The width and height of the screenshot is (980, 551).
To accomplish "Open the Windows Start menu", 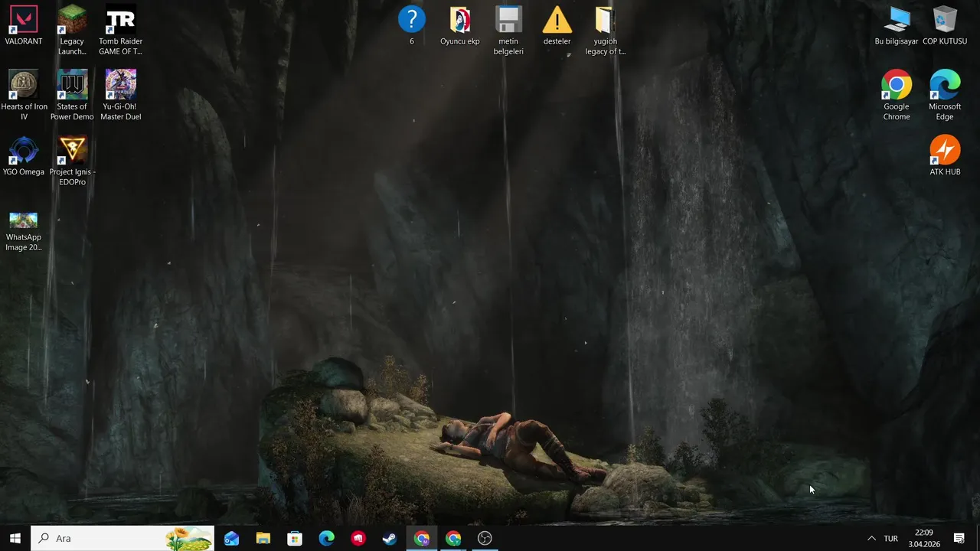I will pyautogui.click(x=15, y=538).
